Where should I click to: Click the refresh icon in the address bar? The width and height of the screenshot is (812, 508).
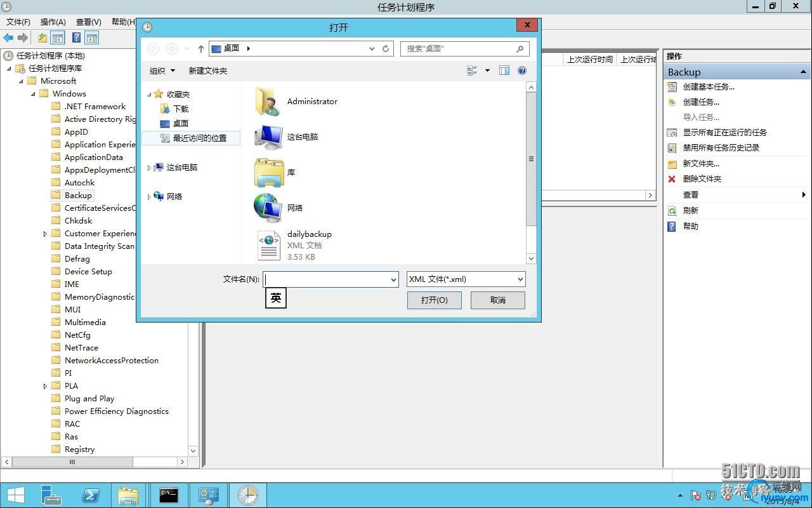[386, 48]
